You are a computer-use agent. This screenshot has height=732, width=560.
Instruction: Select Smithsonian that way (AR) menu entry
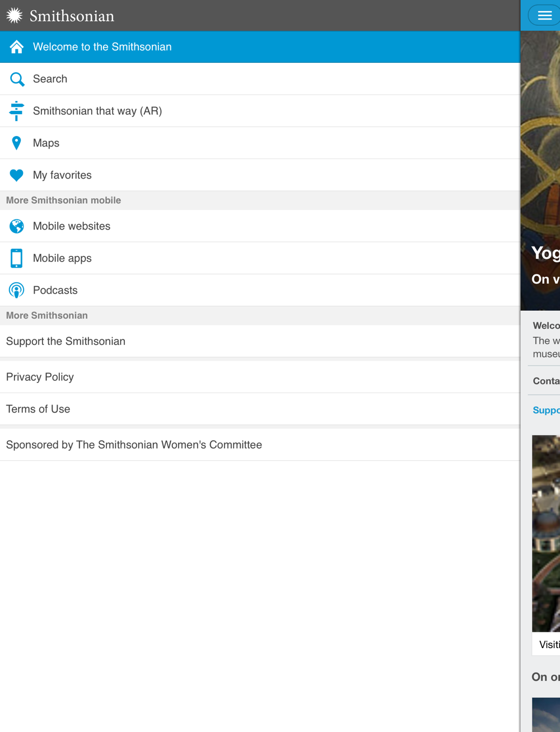pos(97,111)
